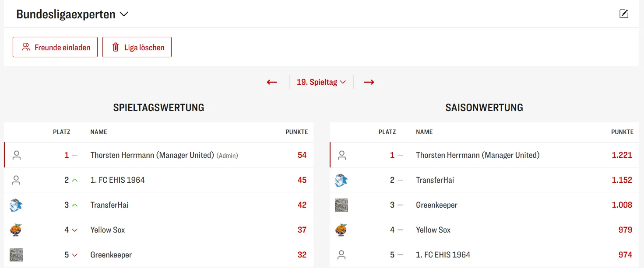The height and width of the screenshot is (268, 644).
Task: Go to previous matchday with left arrow
Action: 272,82
